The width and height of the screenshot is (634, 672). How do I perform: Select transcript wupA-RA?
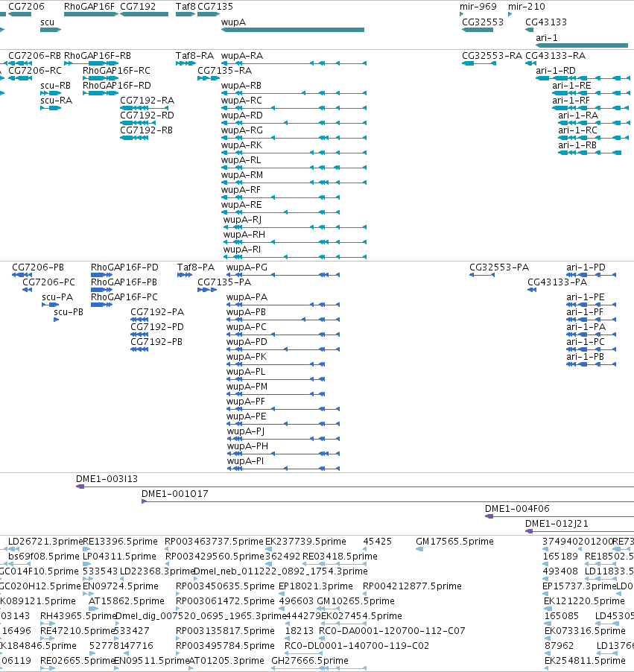click(294, 63)
